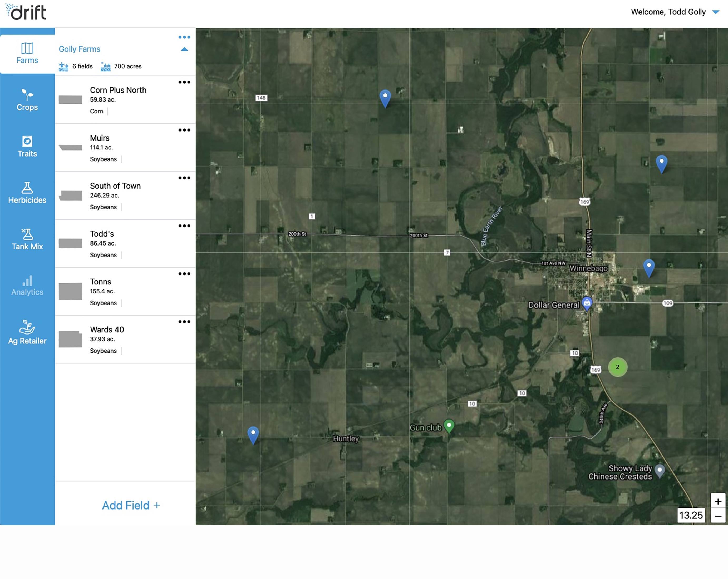This screenshot has width=728, height=579.
Task: Click Add Field button
Action: point(131,505)
